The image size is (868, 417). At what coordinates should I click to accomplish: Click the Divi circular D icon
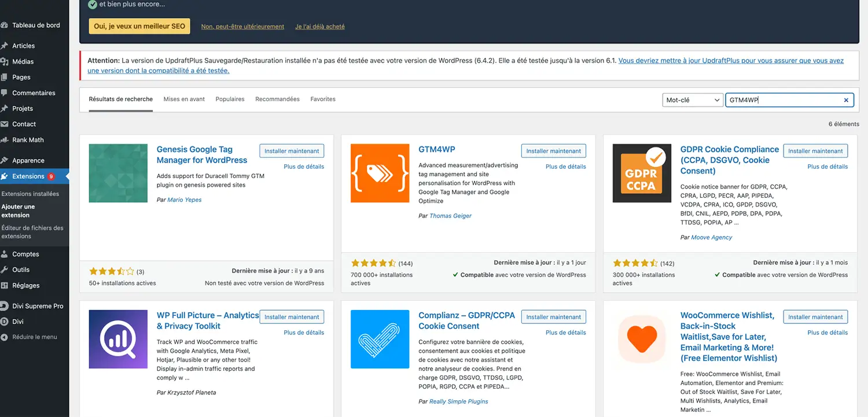click(x=5, y=322)
